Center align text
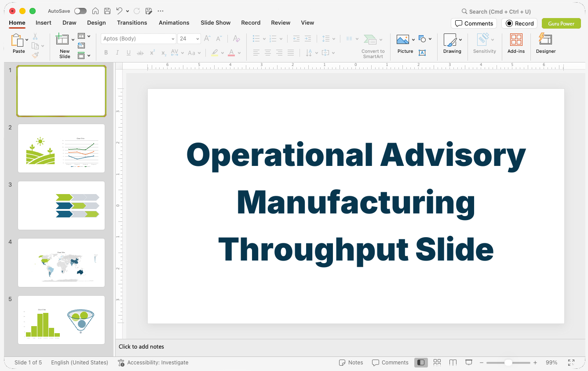 (268, 53)
